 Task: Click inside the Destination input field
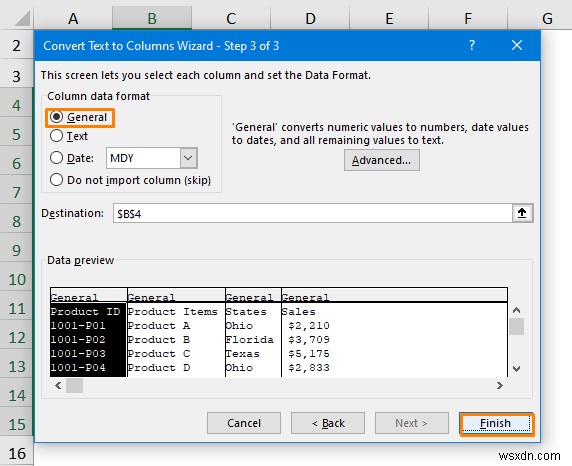[x=313, y=213]
